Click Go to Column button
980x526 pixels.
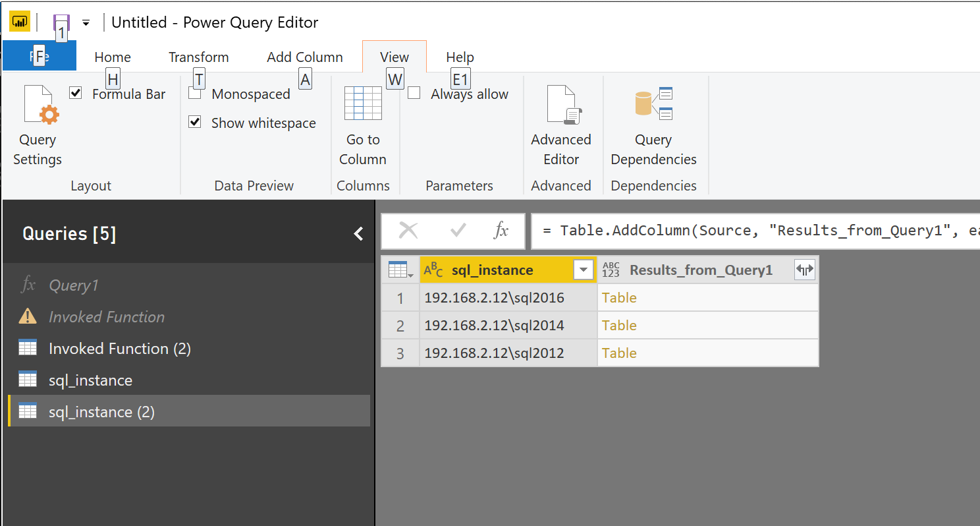363,125
